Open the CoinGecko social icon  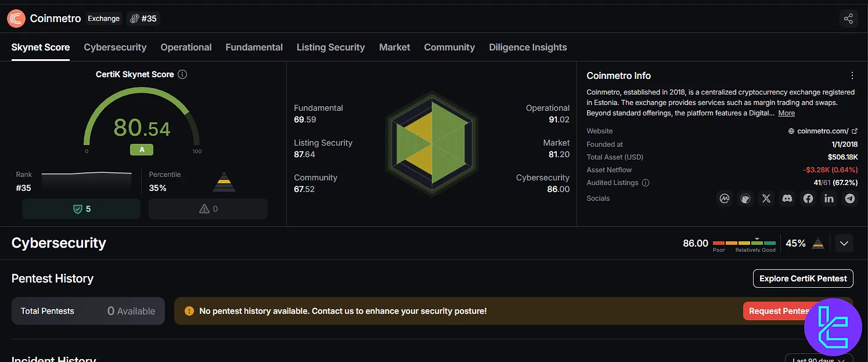pos(745,198)
